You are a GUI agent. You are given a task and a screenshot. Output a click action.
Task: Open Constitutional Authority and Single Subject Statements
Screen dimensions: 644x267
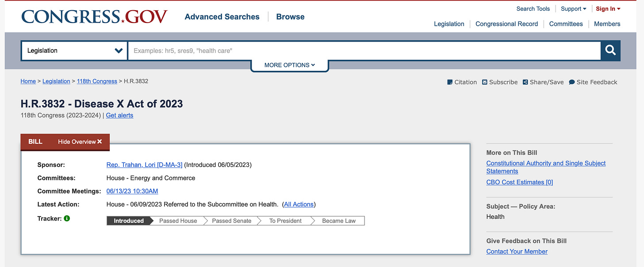(546, 167)
